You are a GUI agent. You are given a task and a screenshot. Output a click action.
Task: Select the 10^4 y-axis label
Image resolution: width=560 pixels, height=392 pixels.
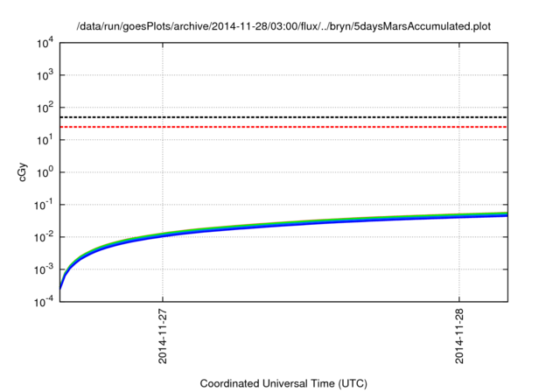click(x=45, y=43)
